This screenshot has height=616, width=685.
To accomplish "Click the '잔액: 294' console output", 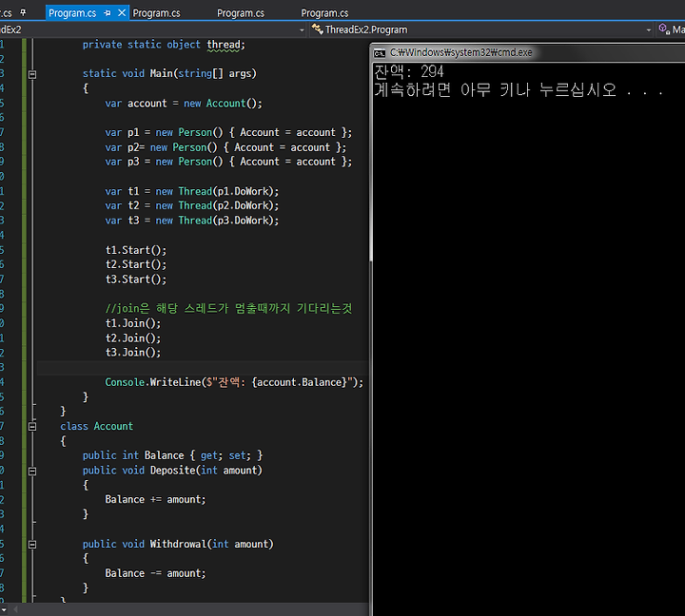I will 409,72.
